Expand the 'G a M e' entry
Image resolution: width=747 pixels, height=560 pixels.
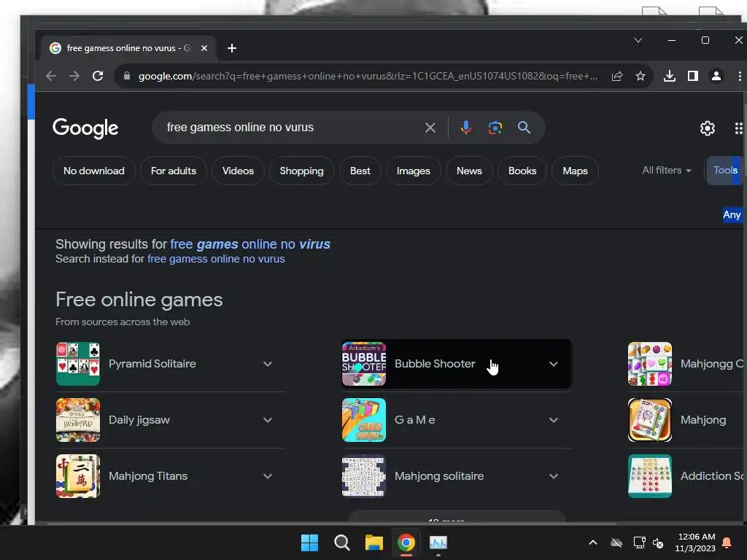click(x=554, y=421)
